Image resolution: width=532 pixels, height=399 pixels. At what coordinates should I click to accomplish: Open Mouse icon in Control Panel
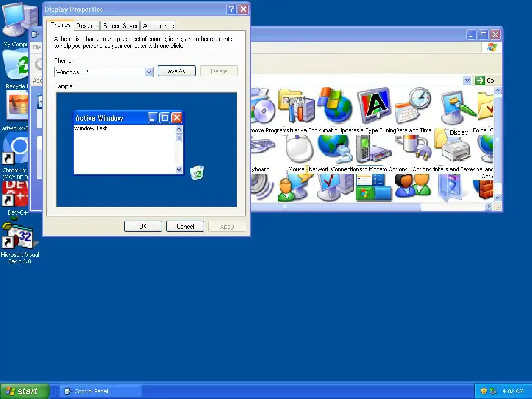pos(299,149)
